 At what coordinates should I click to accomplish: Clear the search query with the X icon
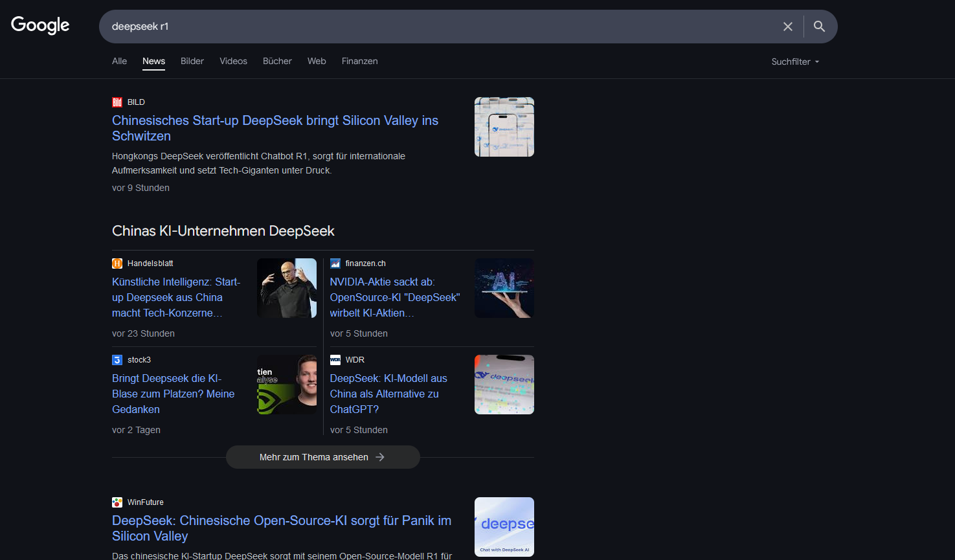(x=788, y=27)
